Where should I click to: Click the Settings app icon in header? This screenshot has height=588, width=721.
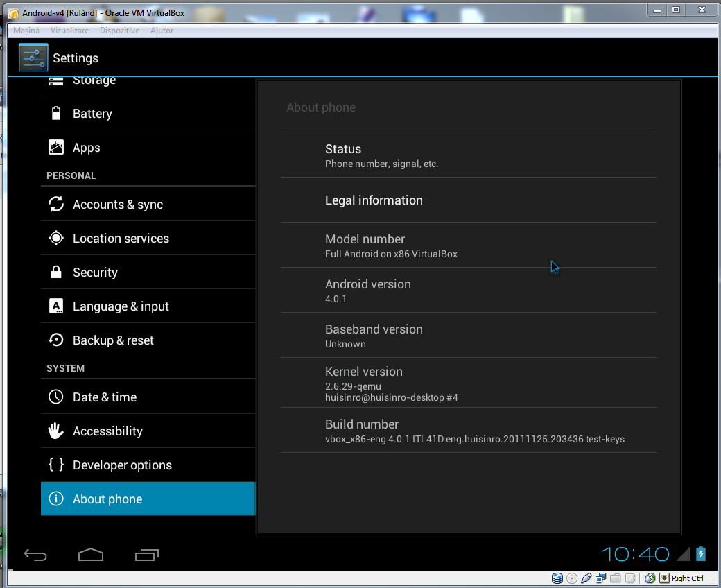click(x=33, y=58)
